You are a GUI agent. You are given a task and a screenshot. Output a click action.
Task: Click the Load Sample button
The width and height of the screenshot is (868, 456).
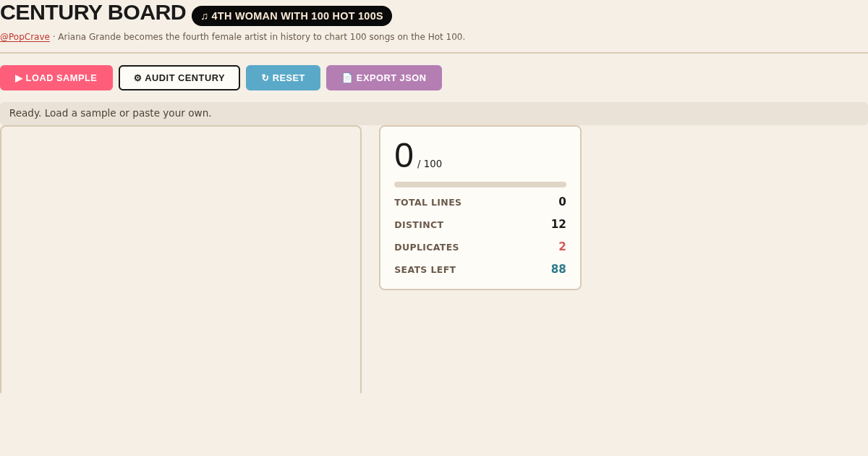[56, 77]
